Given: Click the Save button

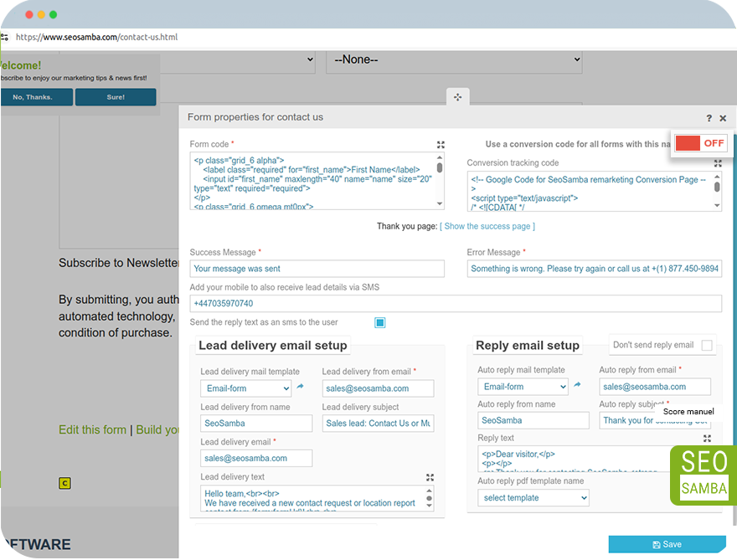Looking at the screenshot, I should click(667, 544).
